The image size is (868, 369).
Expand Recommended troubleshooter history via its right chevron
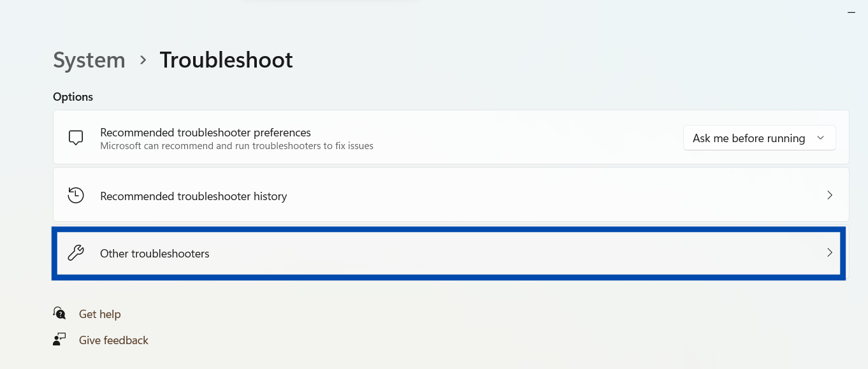(x=829, y=195)
